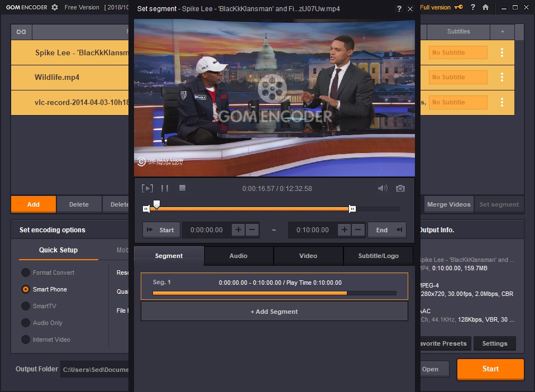This screenshot has height=392, width=535.
Task: Open No Subtitle dropdown for Wildlife.mp4 row
Action: (x=458, y=77)
